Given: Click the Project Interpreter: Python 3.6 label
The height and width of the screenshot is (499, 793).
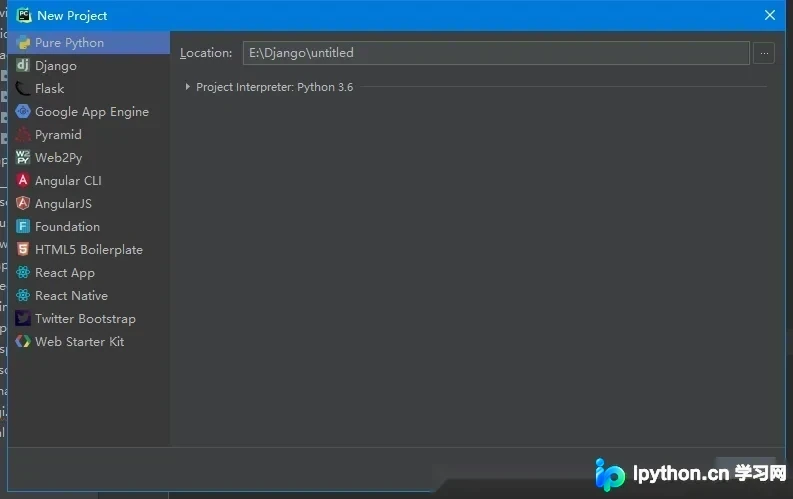Looking at the screenshot, I should coord(274,87).
